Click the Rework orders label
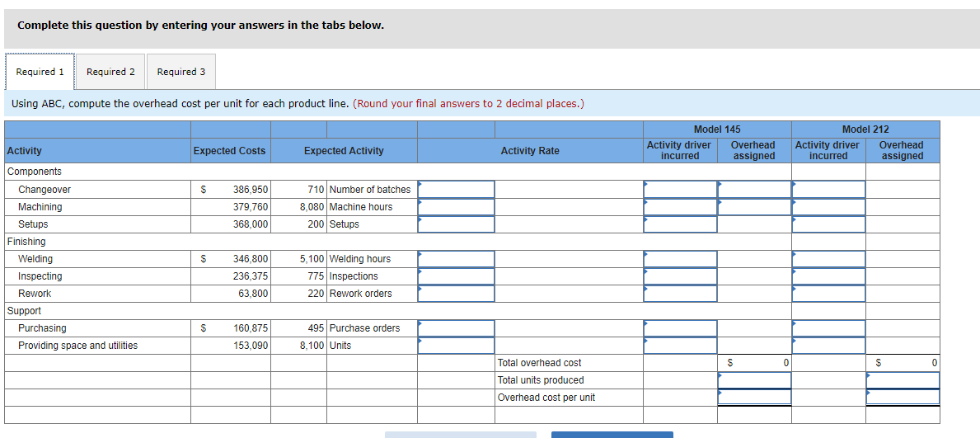Screen dimensions: 980x438 pyautogui.click(x=361, y=294)
